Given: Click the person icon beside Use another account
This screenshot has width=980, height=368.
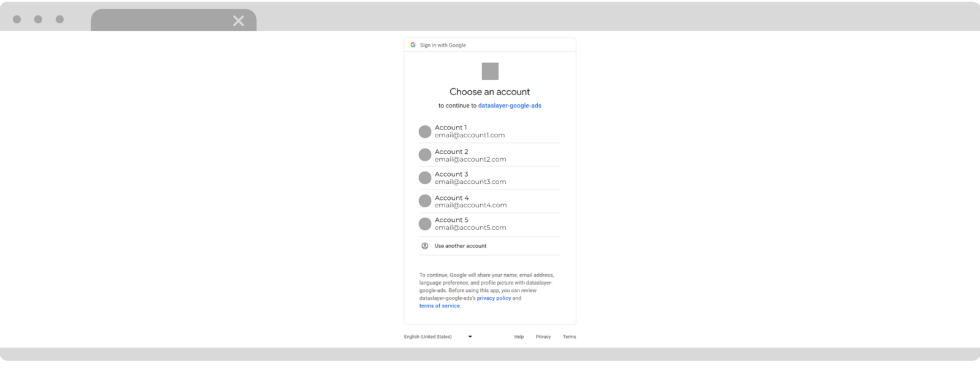Looking at the screenshot, I should (425, 246).
